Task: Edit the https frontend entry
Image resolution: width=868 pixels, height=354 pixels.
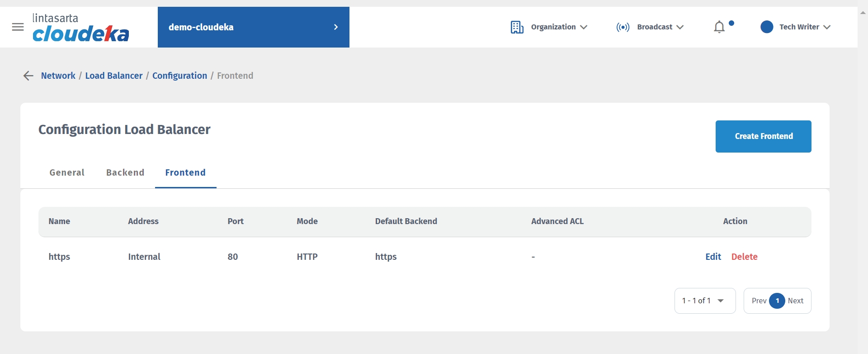Action: pos(713,257)
